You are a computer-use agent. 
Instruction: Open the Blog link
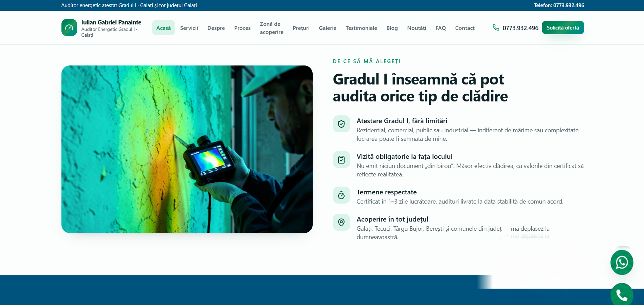pyautogui.click(x=392, y=28)
